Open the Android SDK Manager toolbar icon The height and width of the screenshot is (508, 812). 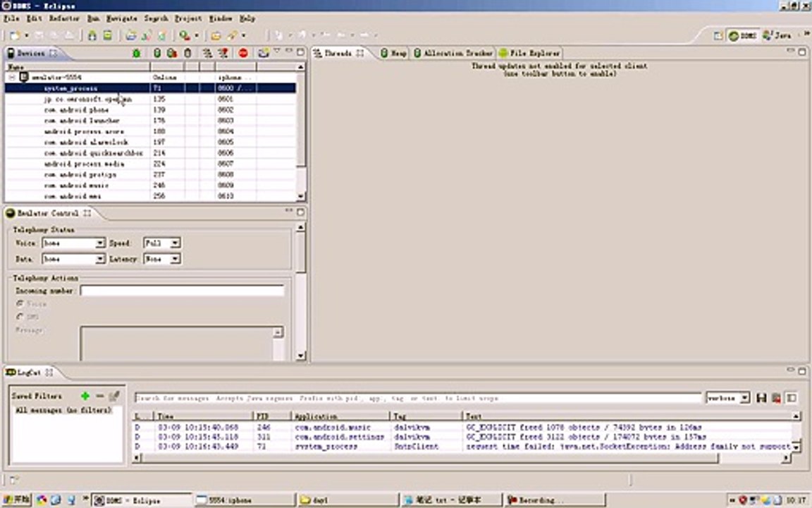(92, 35)
